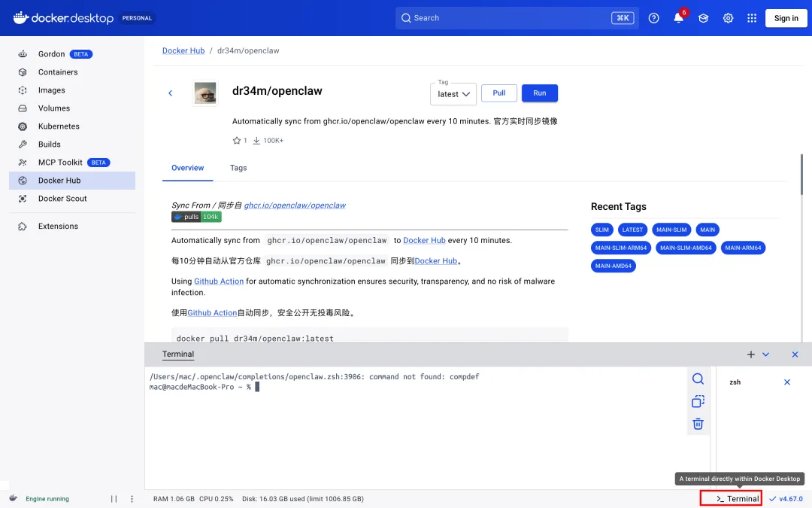Click the Docker Hub breadcrumb link
Screen dimensions: 812x508
(183, 51)
